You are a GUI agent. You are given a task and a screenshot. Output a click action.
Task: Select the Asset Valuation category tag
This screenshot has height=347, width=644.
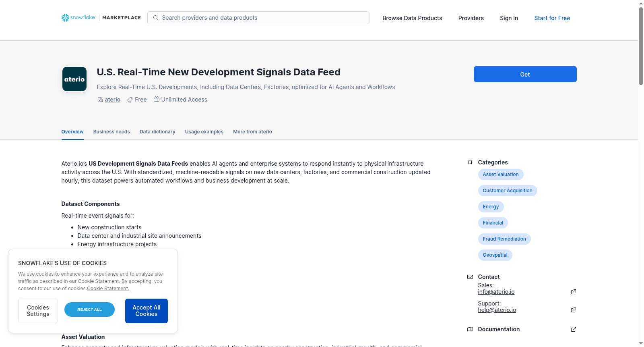(501, 175)
